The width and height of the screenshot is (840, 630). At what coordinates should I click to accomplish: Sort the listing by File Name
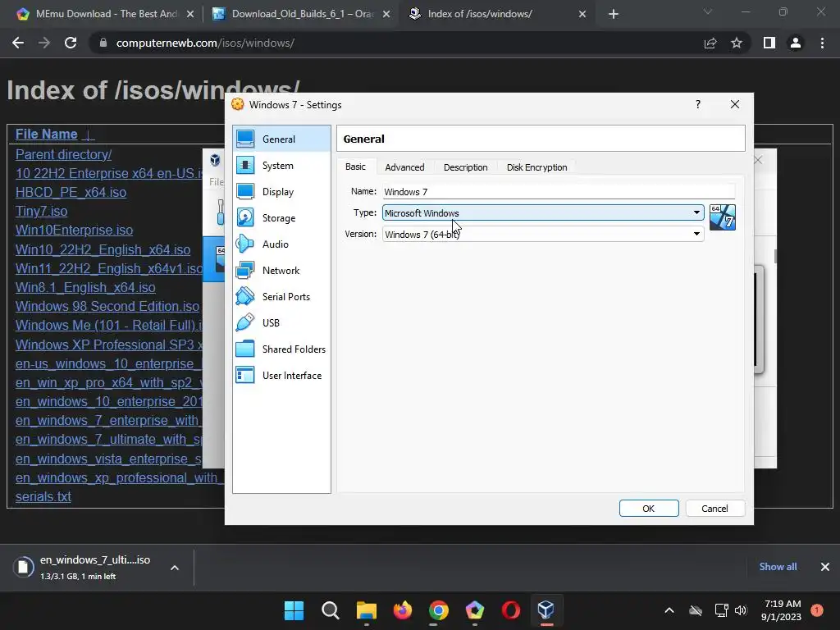click(x=47, y=134)
